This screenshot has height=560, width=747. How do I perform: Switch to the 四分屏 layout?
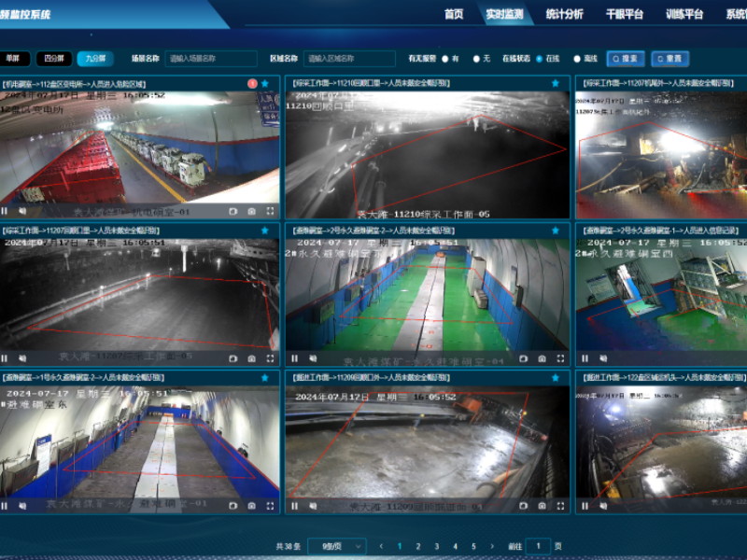point(53,58)
